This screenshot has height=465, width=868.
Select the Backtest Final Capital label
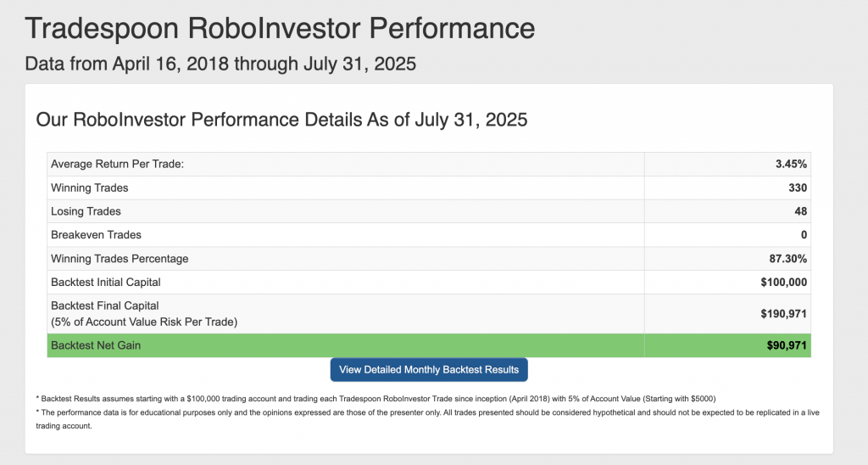point(105,306)
